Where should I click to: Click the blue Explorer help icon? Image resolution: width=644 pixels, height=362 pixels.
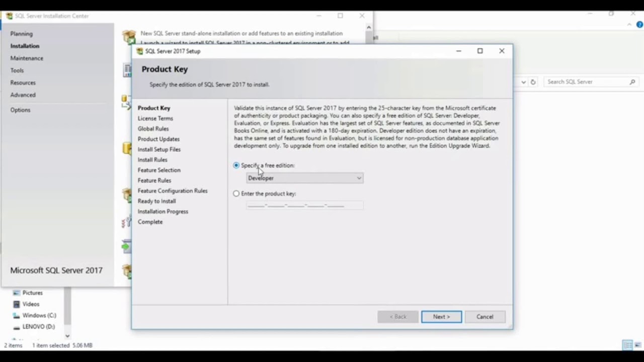pos(640,25)
